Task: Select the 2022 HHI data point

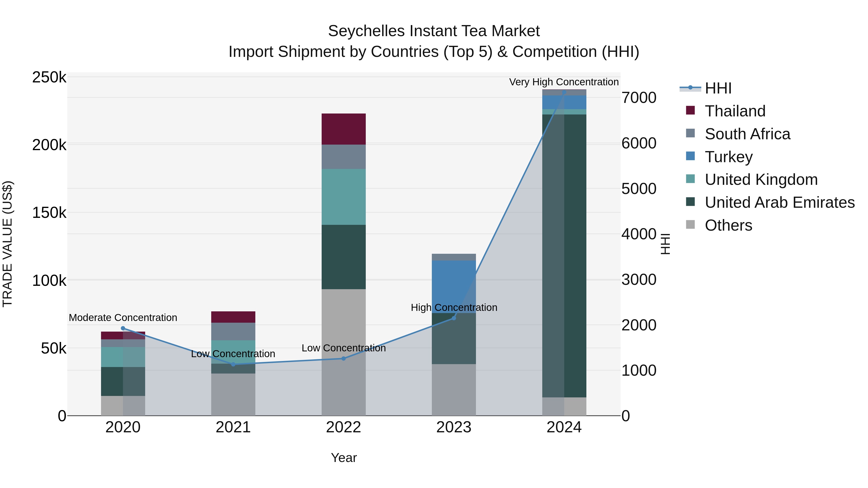Action: 343,359
